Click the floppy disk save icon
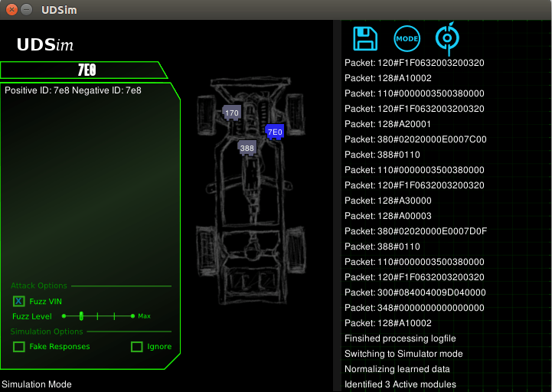Image resolution: width=552 pixels, height=392 pixels. pos(365,39)
